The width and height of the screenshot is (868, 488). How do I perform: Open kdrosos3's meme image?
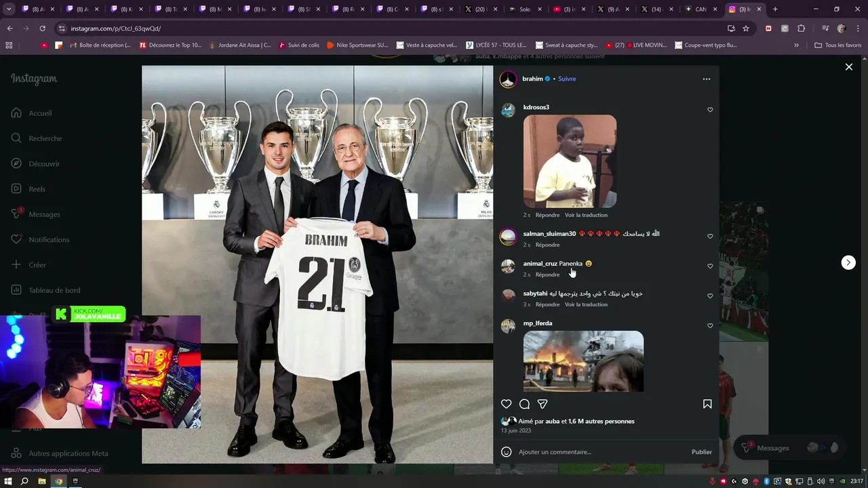pyautogui.click(x=570, y=161)
